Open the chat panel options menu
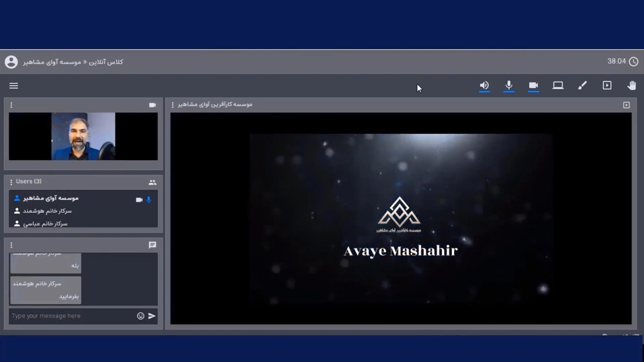The width and height of the screenshot is (644, 362). pos(11,245)
